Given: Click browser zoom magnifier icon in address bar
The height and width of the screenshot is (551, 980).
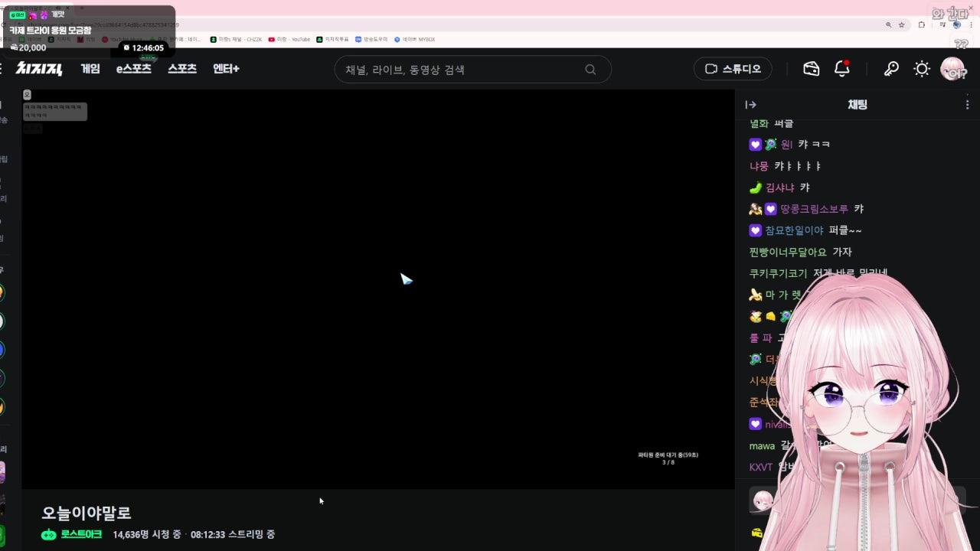Looking at the screenshot, I should tap(888, 24).
